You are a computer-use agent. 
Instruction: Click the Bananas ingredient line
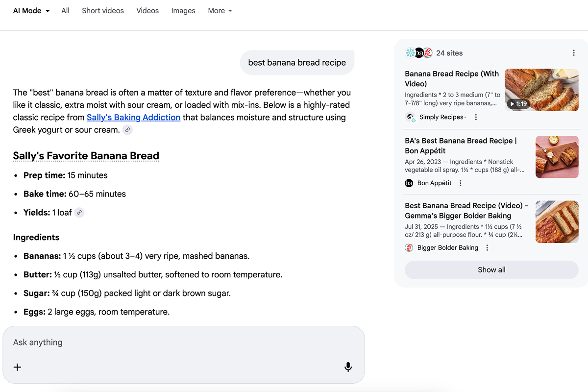pyautogui.click(x=136, y=256)
